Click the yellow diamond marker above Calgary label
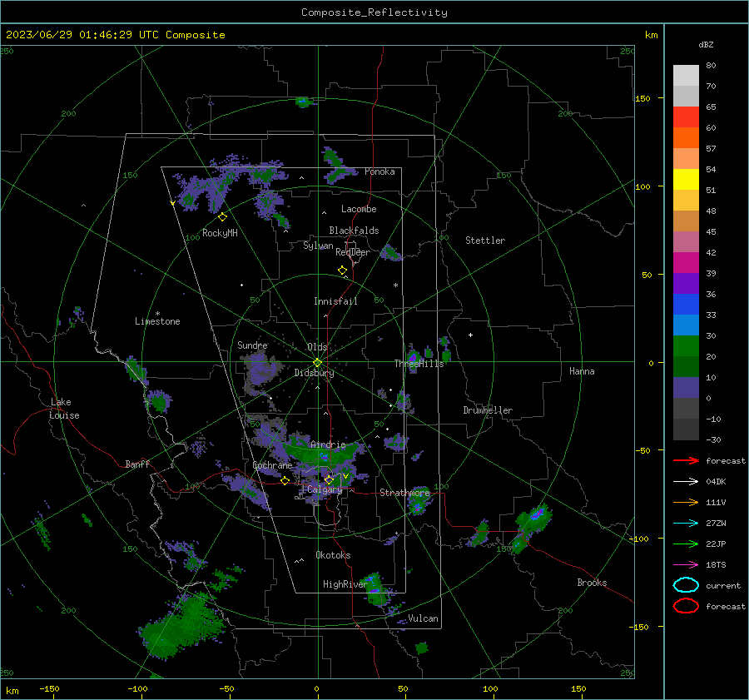The image size is (749, 700). tap(329, 479)
